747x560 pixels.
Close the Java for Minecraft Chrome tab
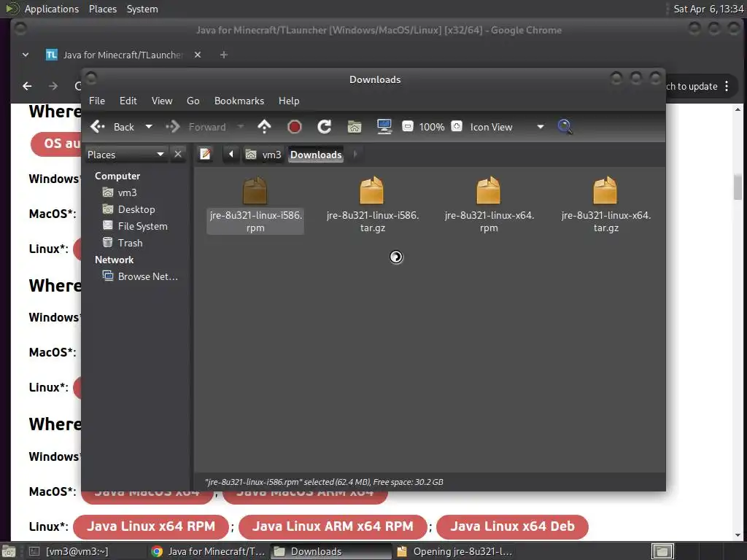(198, 55)
